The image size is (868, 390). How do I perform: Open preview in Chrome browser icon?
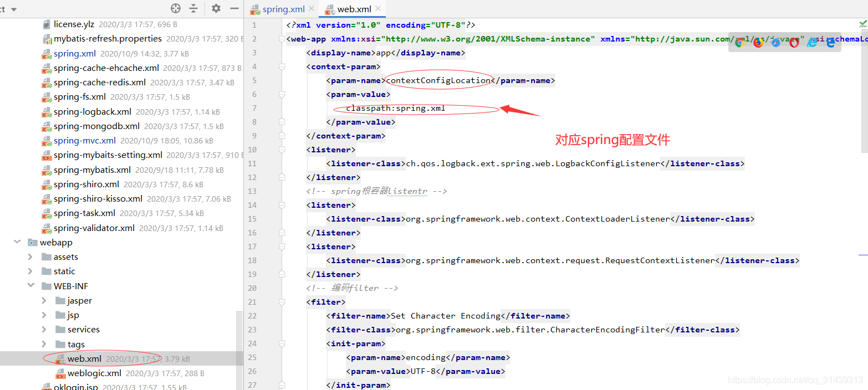[x=740, y=42]
